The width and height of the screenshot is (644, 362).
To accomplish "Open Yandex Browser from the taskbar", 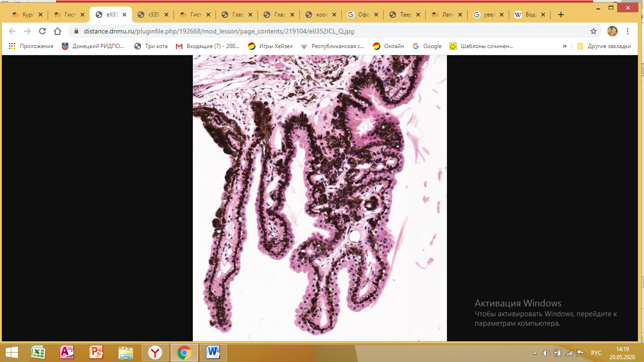I will pyautogui.click(x=155, y=352).
